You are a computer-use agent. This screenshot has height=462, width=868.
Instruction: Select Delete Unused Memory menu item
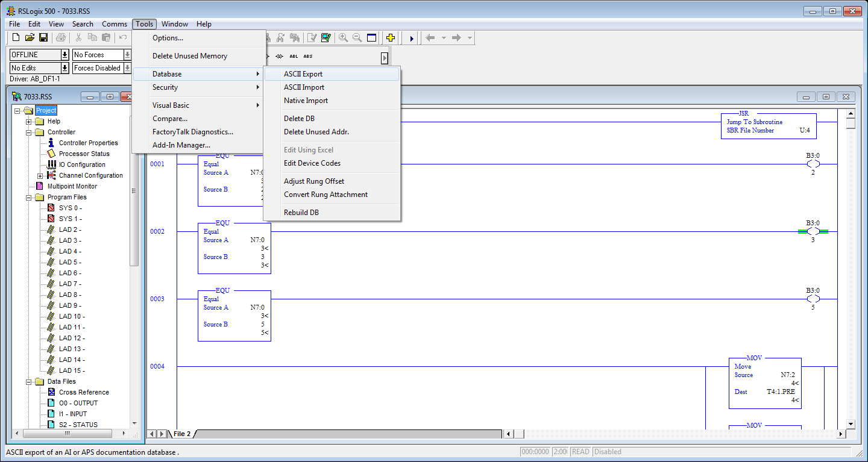(x=199, y=56)
